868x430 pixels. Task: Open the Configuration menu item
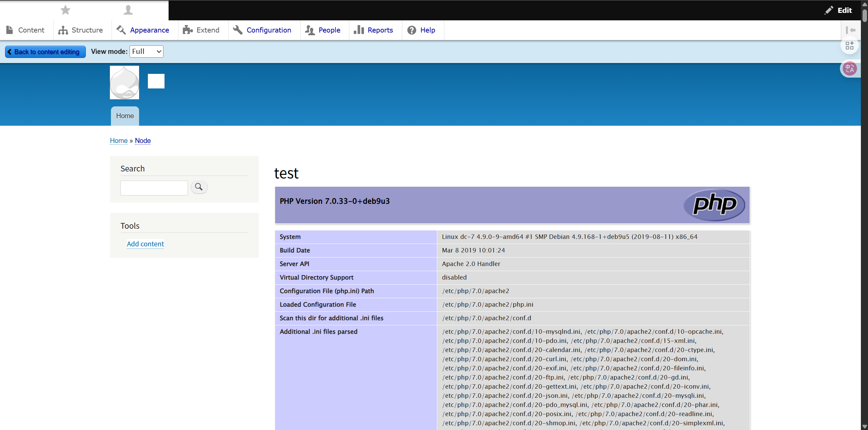[262, 30]
